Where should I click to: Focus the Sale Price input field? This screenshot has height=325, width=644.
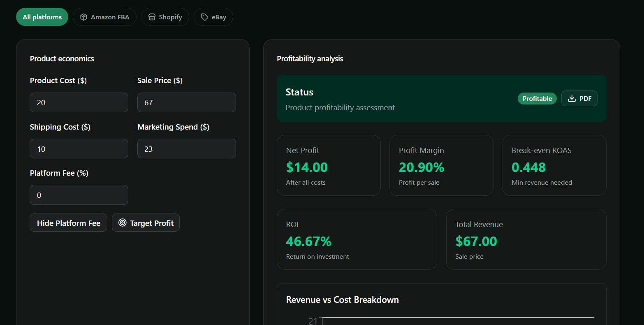(x=187, y=102)
